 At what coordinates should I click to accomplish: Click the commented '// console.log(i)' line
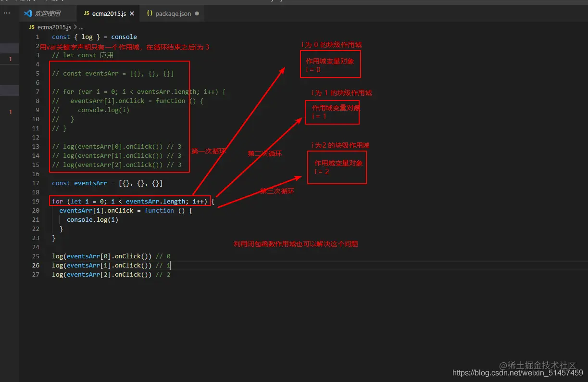point(91,110)
